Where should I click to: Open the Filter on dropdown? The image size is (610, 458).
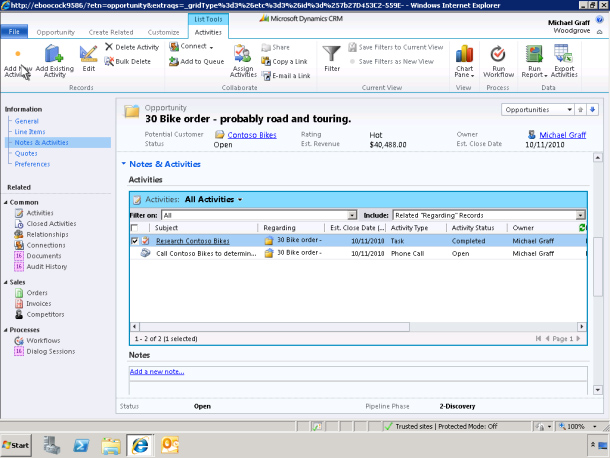point(352,215)
